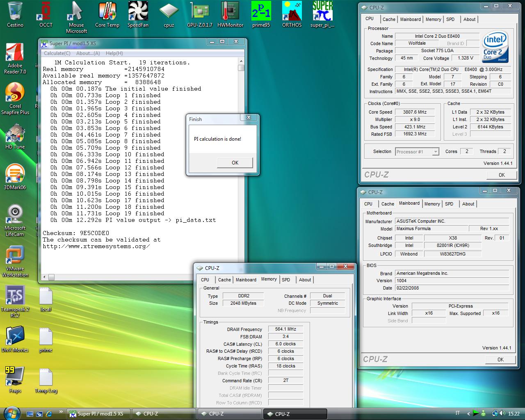Open the Mouse Microsoft shortcut
Viewport: 525px width, 420px height.
[76, 17]
